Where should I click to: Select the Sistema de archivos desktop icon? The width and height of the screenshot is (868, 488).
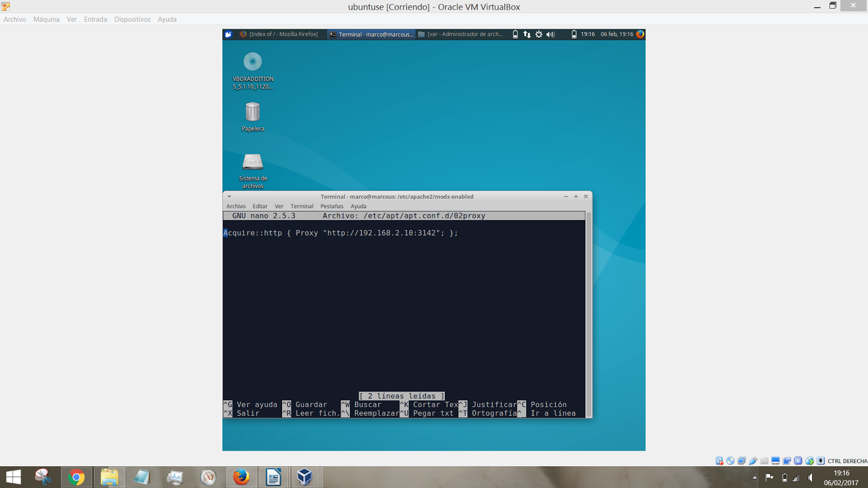(x=253, y=170)
